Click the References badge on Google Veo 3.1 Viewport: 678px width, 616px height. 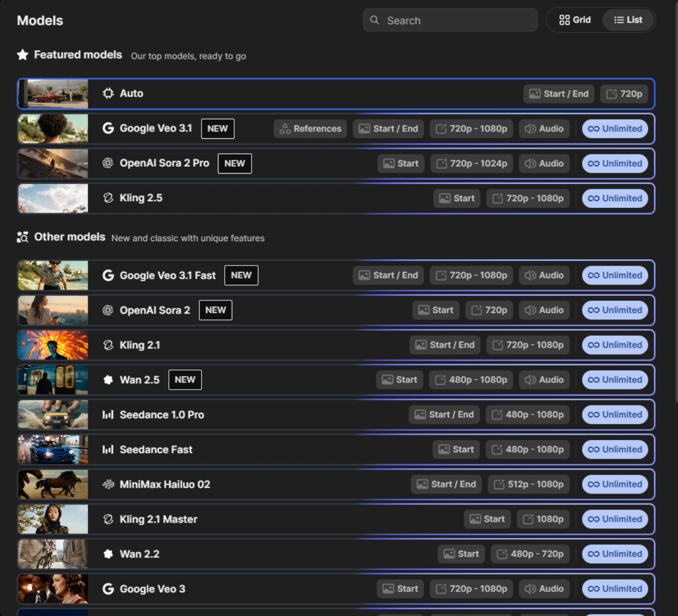click(x=310, y=128)
